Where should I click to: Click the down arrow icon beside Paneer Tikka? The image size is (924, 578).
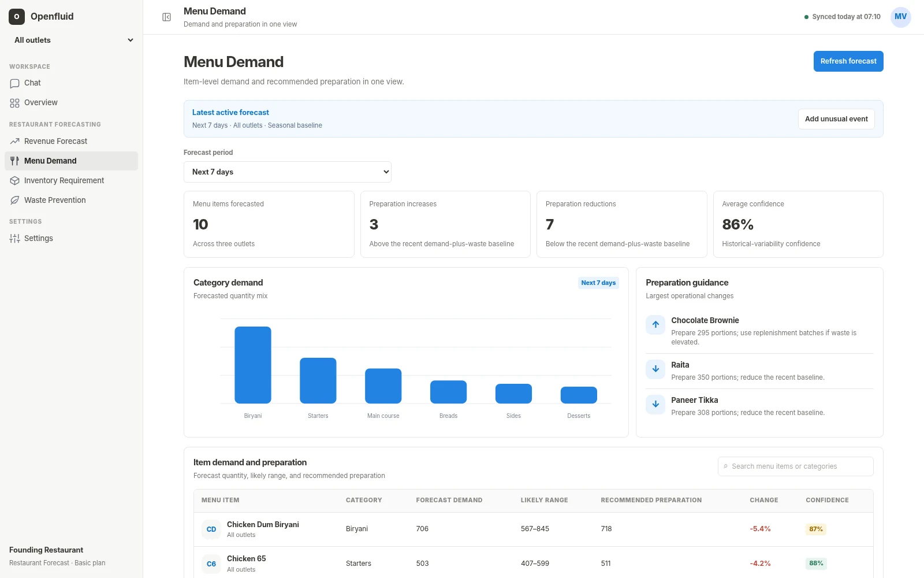point(655,405)
